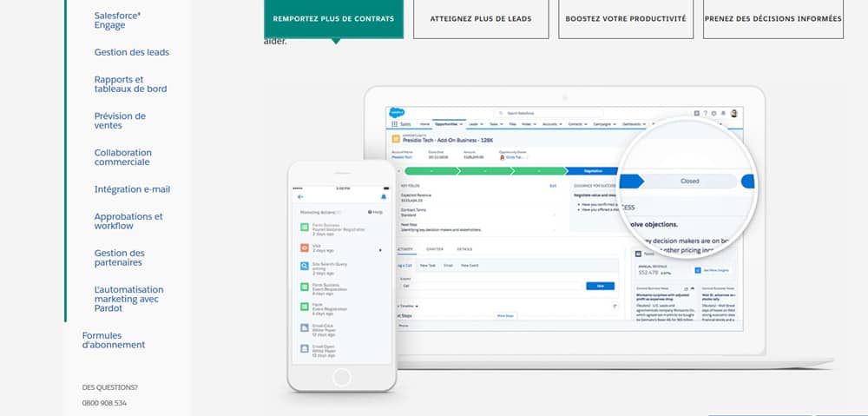Select the Remportez plus de contrats tab
The image size is (868, 416).
[x=333, y=19]
